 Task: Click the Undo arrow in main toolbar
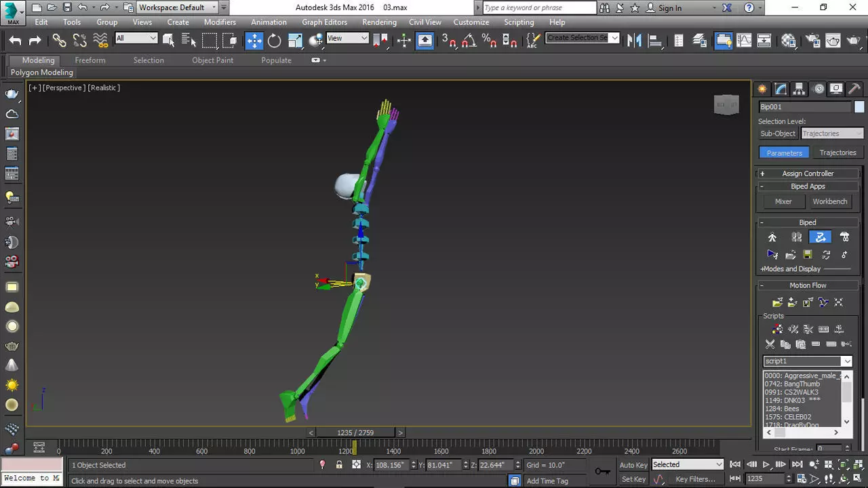15,41
